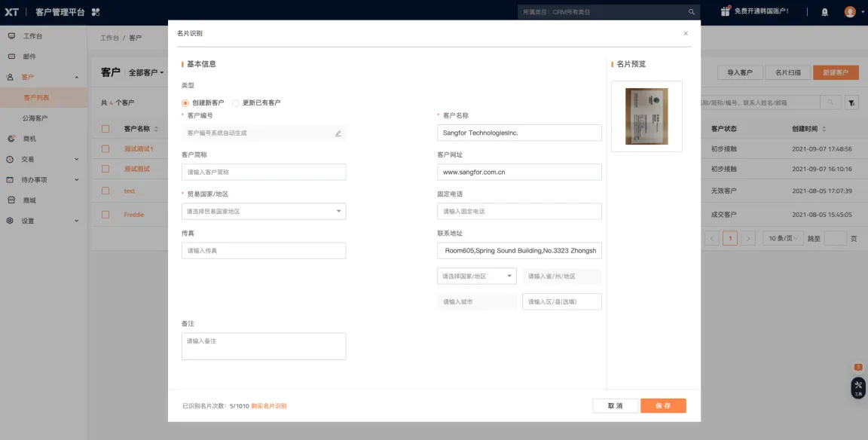Click the XT logo in the header
Image resolution: width=868 pixels, height=440 pixels.
point(11,11)
